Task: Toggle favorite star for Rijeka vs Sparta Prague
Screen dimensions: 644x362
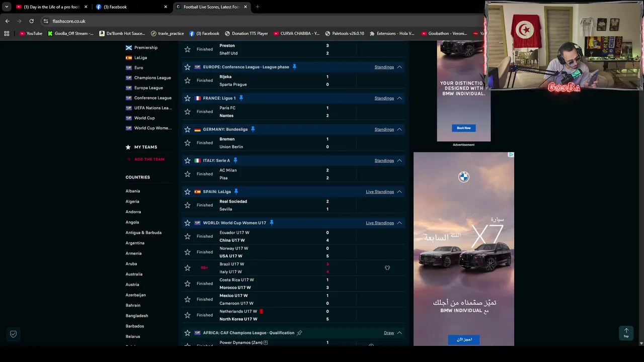Action: point(187,80)
